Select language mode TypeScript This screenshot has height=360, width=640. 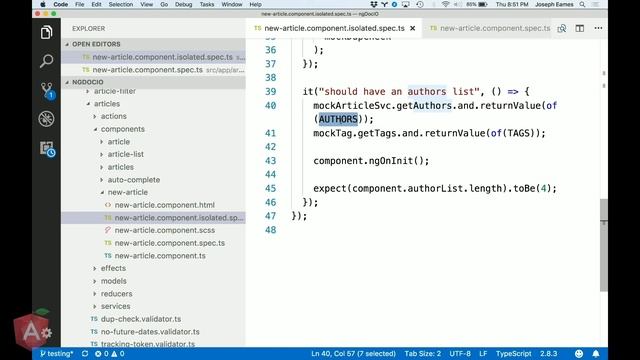pos(513,353)
